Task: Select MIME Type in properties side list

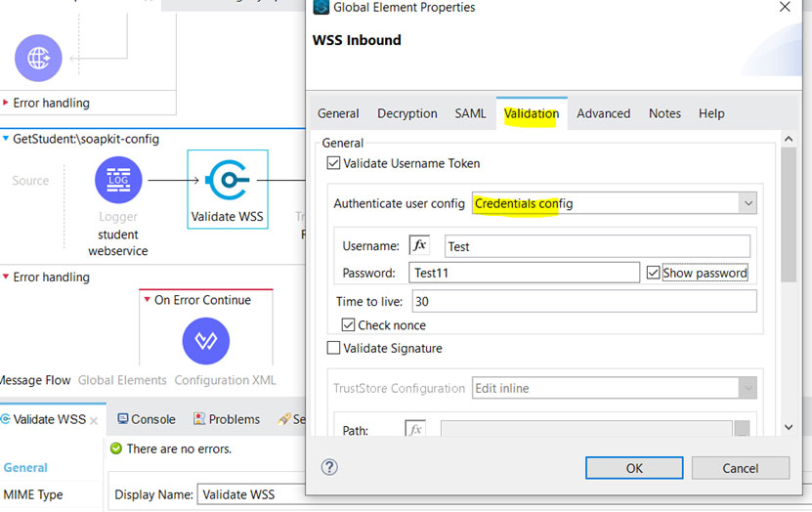Action: 33,494
